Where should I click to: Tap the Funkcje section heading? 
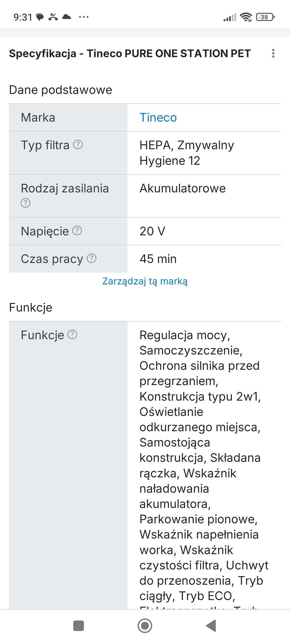tap(31, 308)
